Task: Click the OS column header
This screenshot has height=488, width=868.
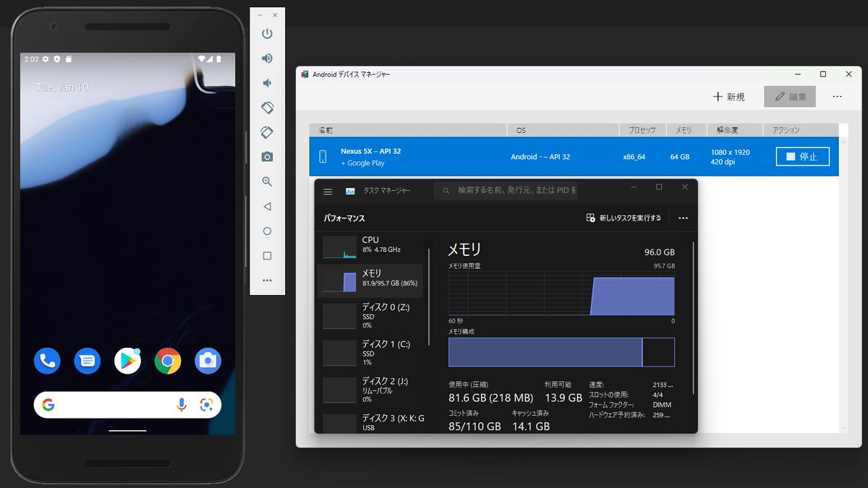Action: click(x=563, y=130)
